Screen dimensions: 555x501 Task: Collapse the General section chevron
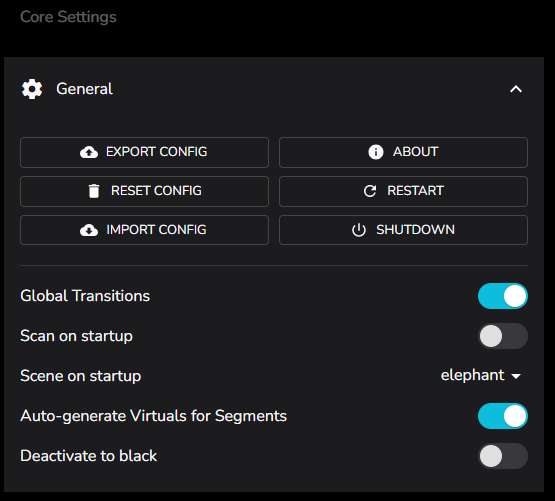[x=516, y=89]
